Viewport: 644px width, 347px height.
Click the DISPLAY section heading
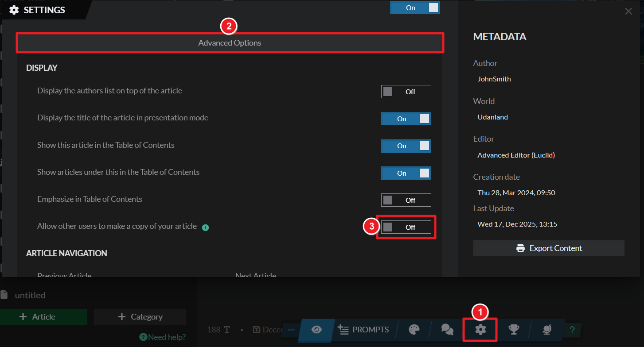[x=42, y=68]
